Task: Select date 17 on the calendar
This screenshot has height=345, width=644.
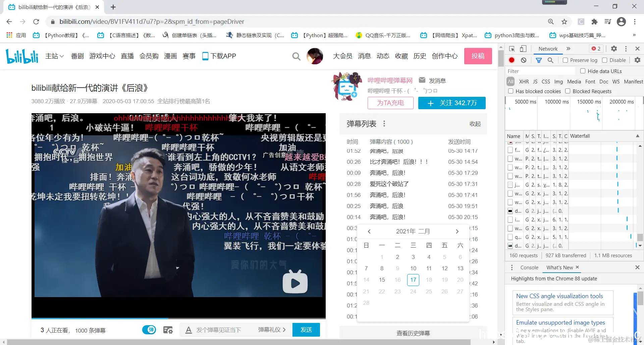Action: [413, 280]
